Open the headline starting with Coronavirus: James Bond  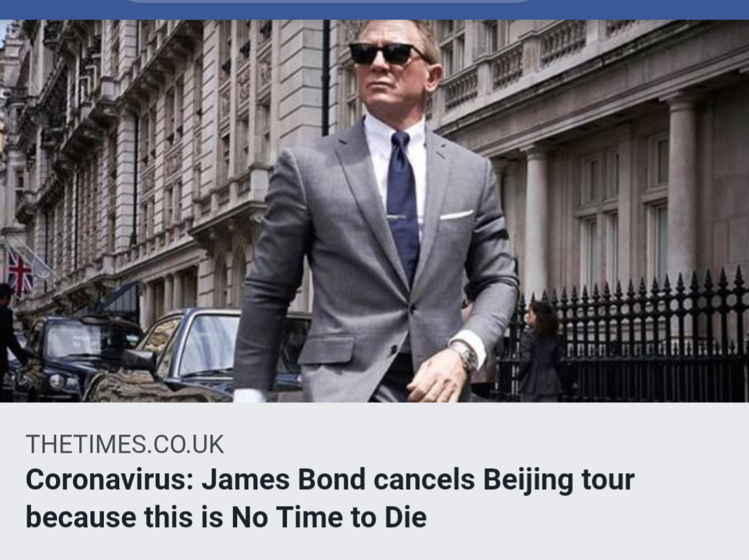330,498
